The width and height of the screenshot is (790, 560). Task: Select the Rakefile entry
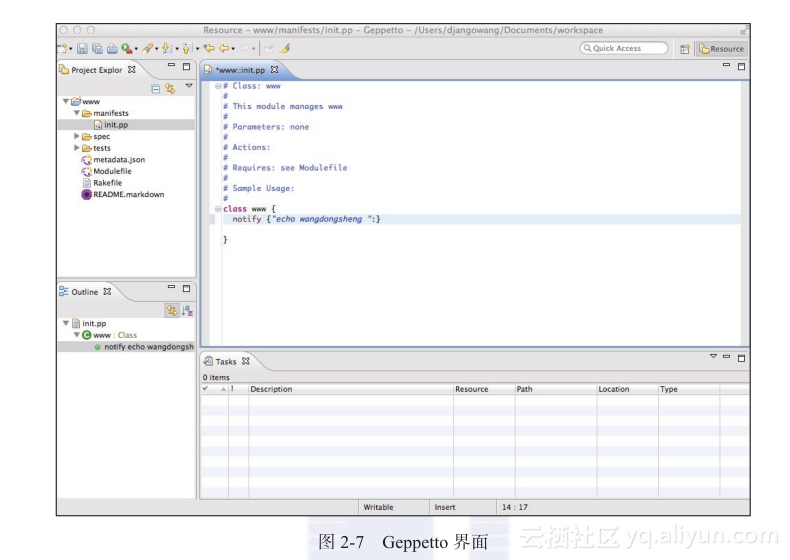coord(107,182)
